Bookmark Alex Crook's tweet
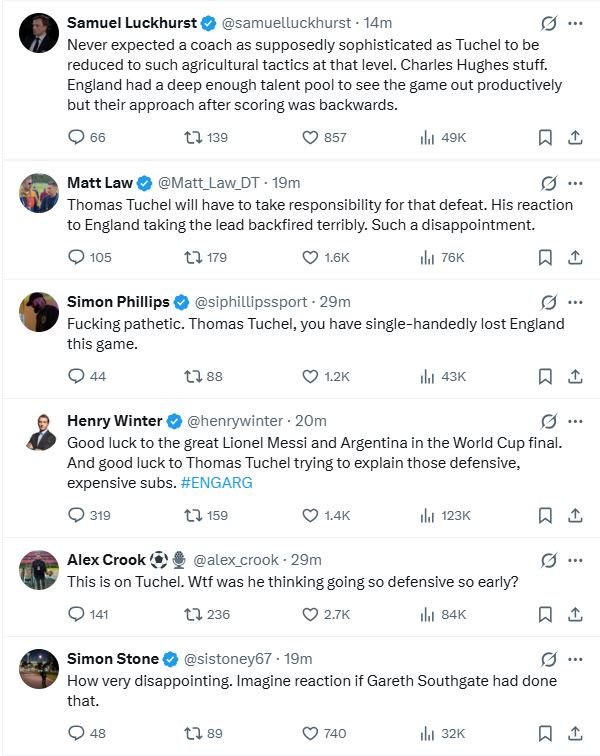 (x=545, y=614)
